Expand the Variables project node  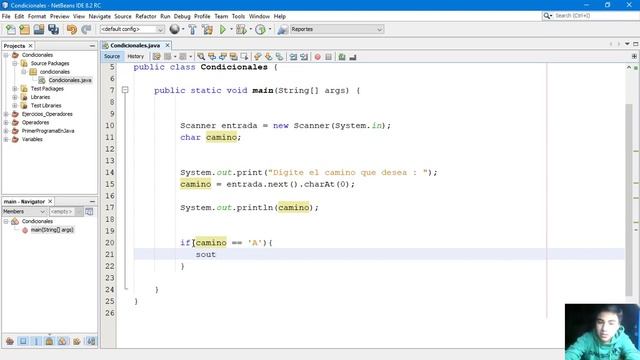(6, 139)
